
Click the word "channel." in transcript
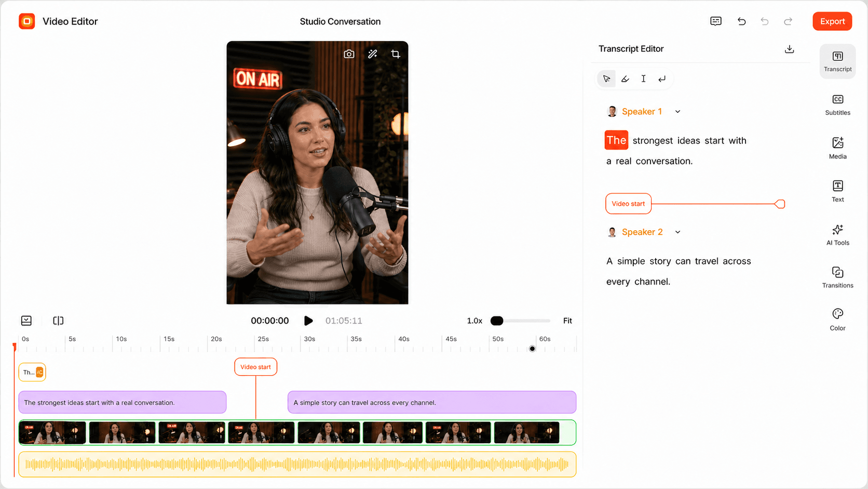(652, 282)
